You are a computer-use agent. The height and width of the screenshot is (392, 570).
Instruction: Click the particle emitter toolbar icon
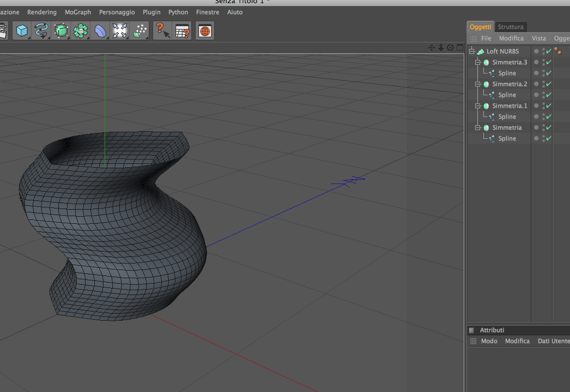[x=140, y=31]
